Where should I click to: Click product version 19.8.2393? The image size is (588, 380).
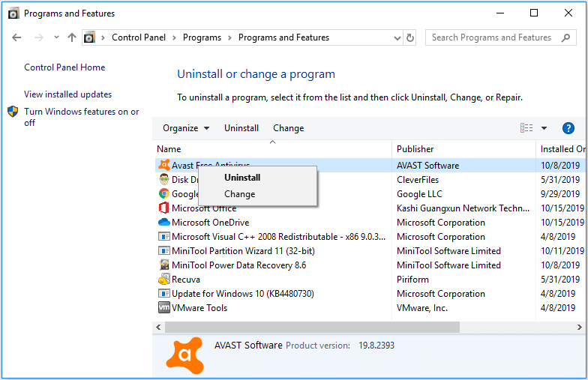point(376,346)
